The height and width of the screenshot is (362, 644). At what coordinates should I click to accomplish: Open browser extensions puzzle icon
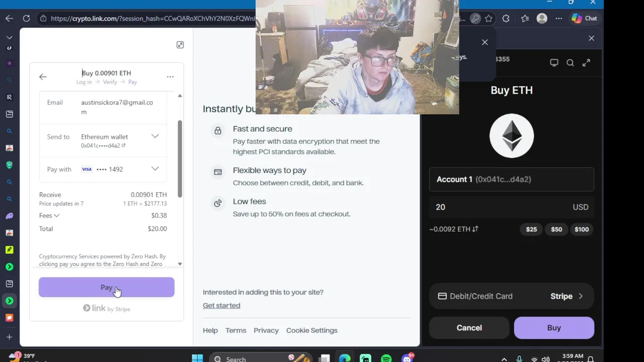click(506, 19)
